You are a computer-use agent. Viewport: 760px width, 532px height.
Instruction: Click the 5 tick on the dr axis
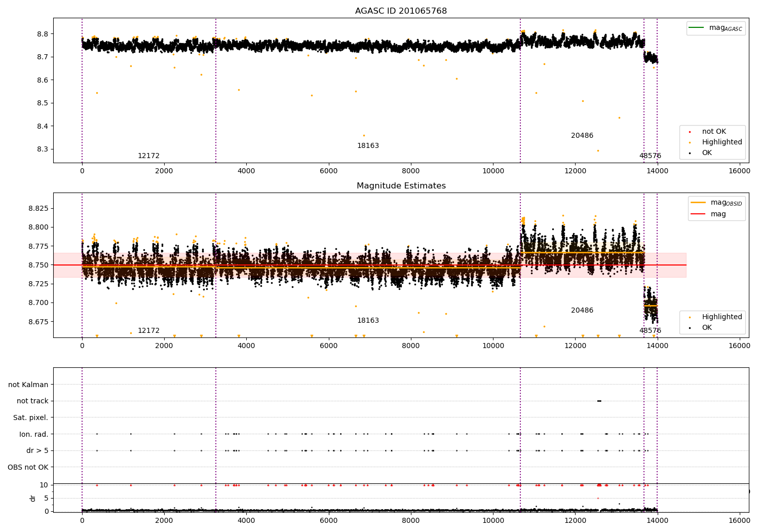(x=47, y=498)
